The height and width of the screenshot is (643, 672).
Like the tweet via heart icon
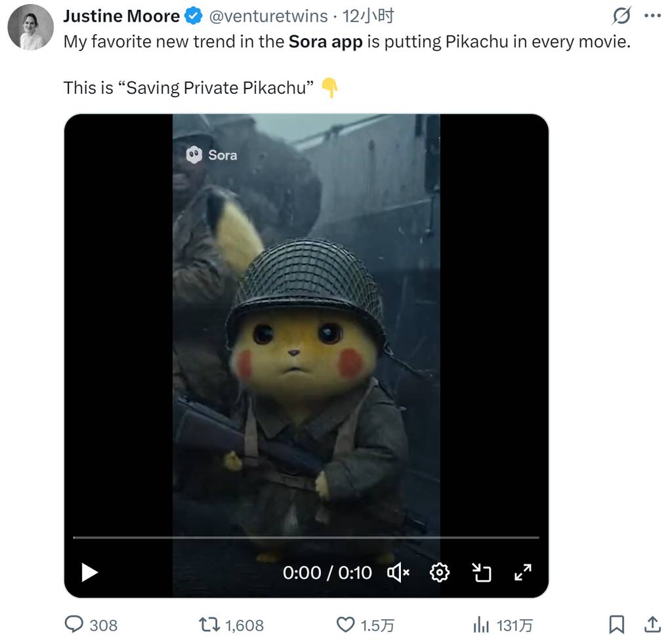[x=345, y=625]
